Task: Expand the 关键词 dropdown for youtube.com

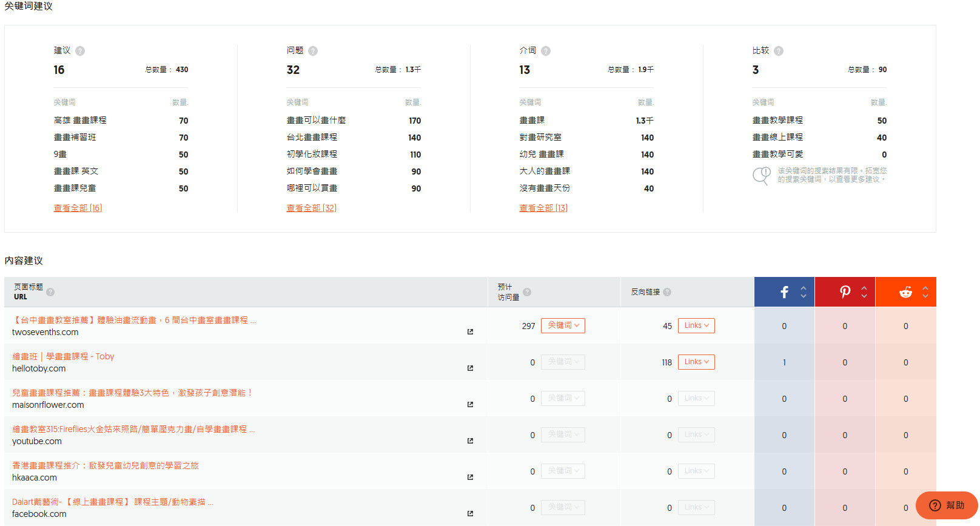Action: click(x=563, y=434)
